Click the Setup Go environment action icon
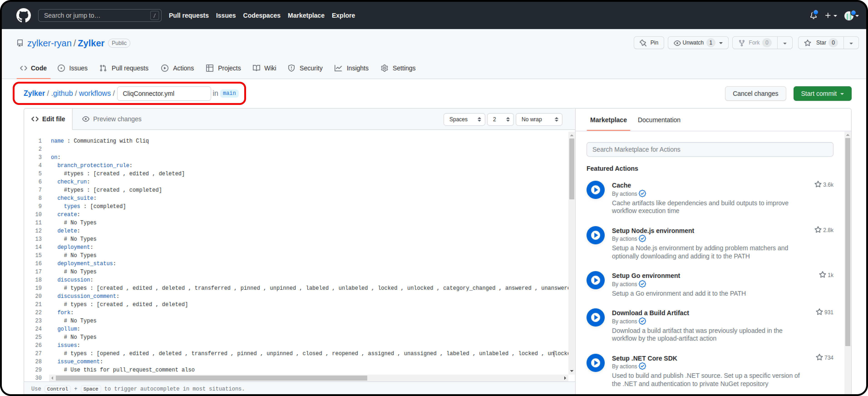The height and width of the screenshot is (396, 868). [x=595, y=280]
